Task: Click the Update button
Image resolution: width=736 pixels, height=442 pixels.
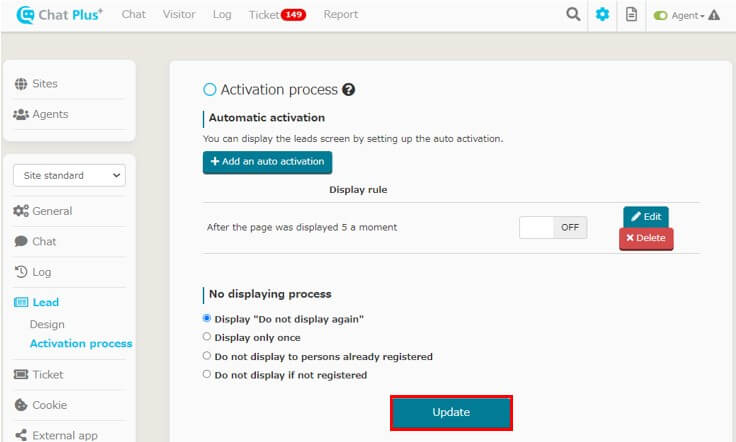Action: point(451,412)
